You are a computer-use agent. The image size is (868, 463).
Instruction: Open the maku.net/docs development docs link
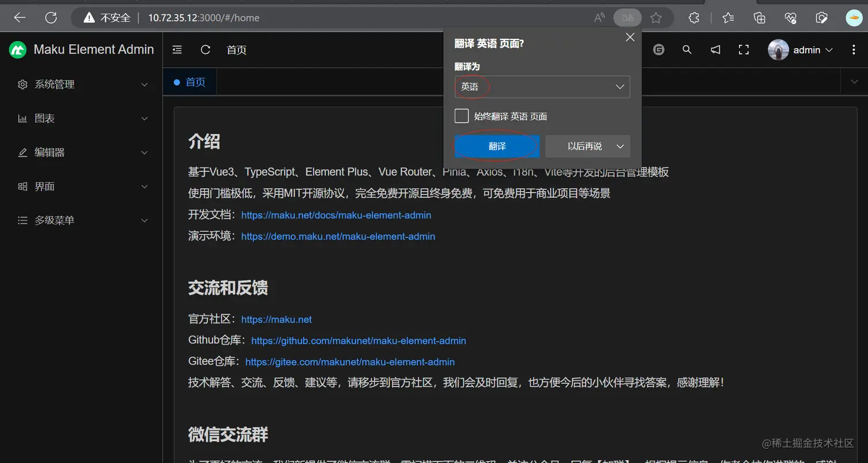[x=336, y=215]
